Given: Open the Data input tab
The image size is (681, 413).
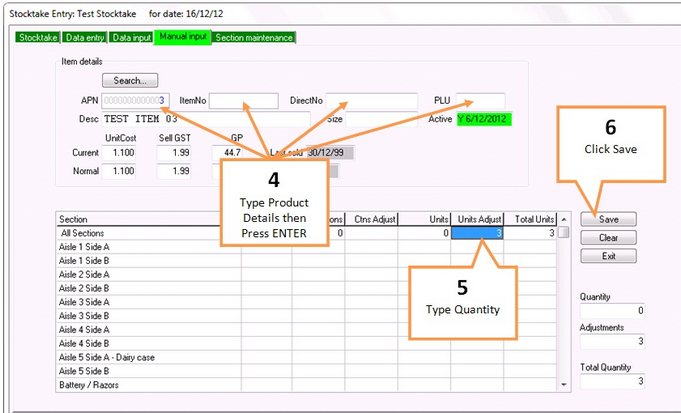Looking at the screenshot, I should [x=131, y=37].
